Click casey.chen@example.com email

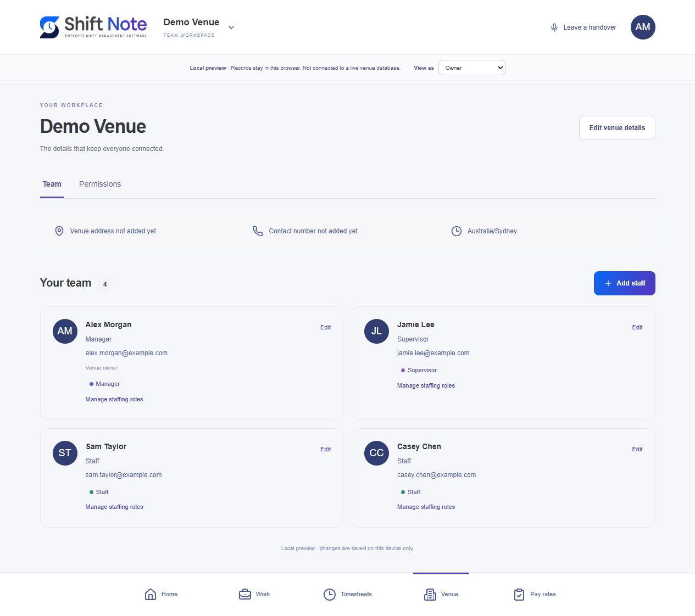pyautogui.click(x=437, y=475)
